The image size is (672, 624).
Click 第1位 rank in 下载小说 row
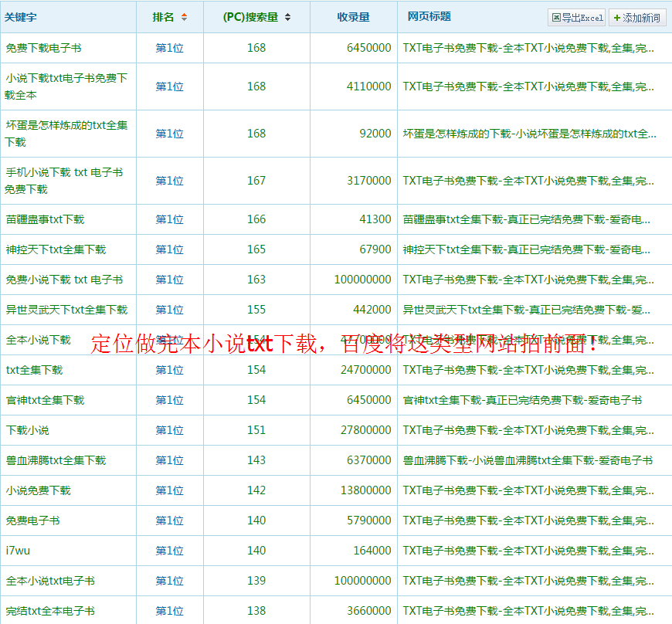170,430
